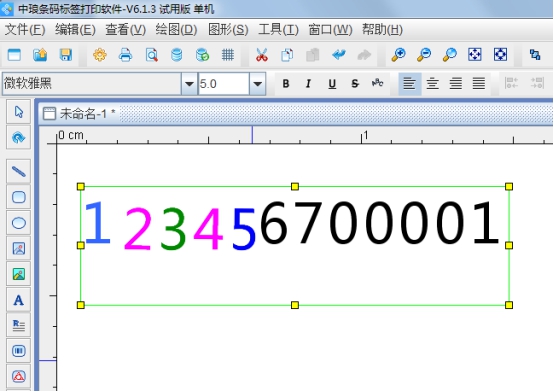Viewport: 554px width, 392px height.
Task: Click the font size field 5.0
Action: pyautogui.click(x=224, y=84)
